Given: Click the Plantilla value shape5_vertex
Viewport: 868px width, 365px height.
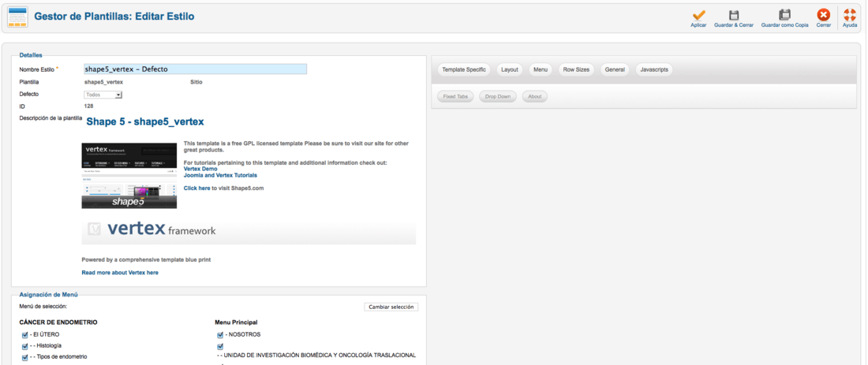Looking at the screenshot, I should tap(103, 82).
